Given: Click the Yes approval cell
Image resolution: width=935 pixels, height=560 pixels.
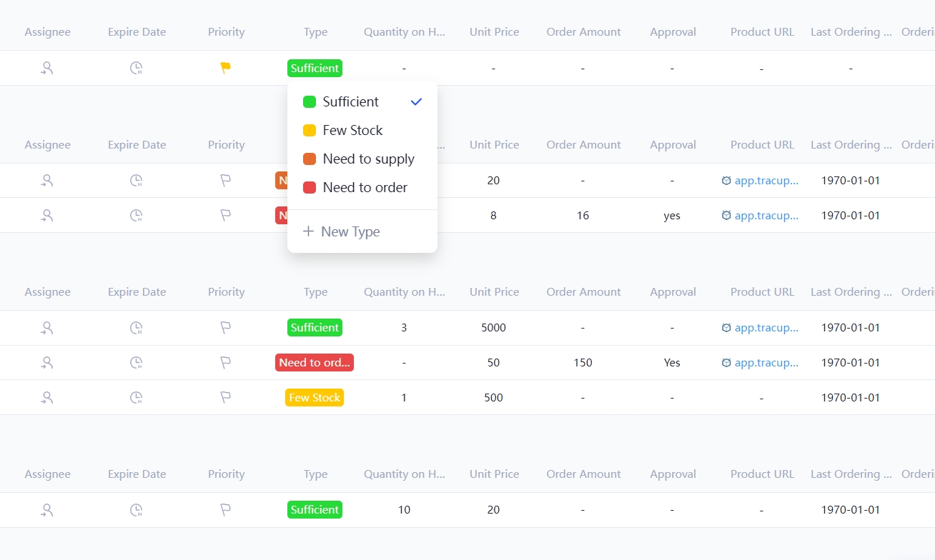Looking at the screenshot, I should (672, 362).
